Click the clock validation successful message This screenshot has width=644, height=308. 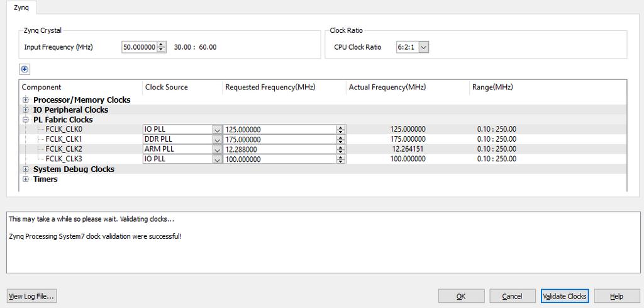coord(95,237)
